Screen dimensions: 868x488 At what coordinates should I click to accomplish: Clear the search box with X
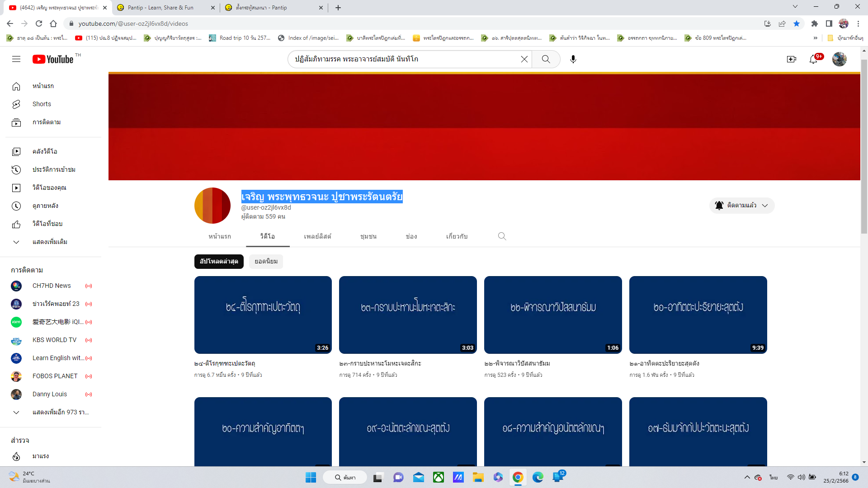pyautogui.click(x=524, y=59)
